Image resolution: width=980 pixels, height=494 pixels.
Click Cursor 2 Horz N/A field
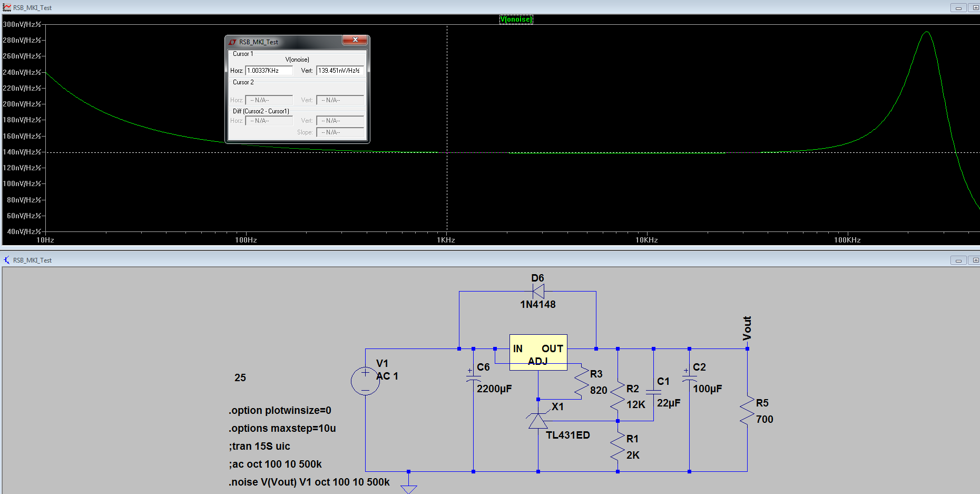point(269,100)
